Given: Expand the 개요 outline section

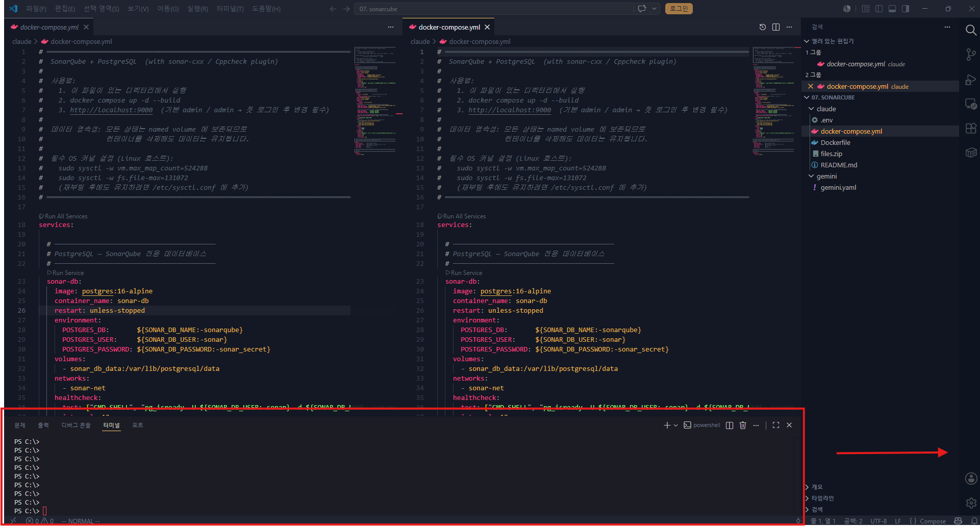Looking at the screenshot, I should pos(817,487).
